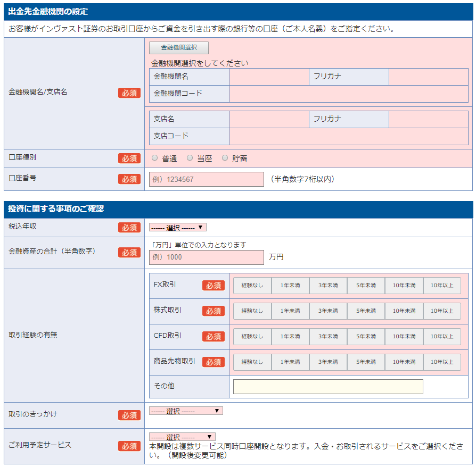Focus the 金融資産の合計 input field
Image resolution: width=476 pixels, height=467 pixels.
207,257
